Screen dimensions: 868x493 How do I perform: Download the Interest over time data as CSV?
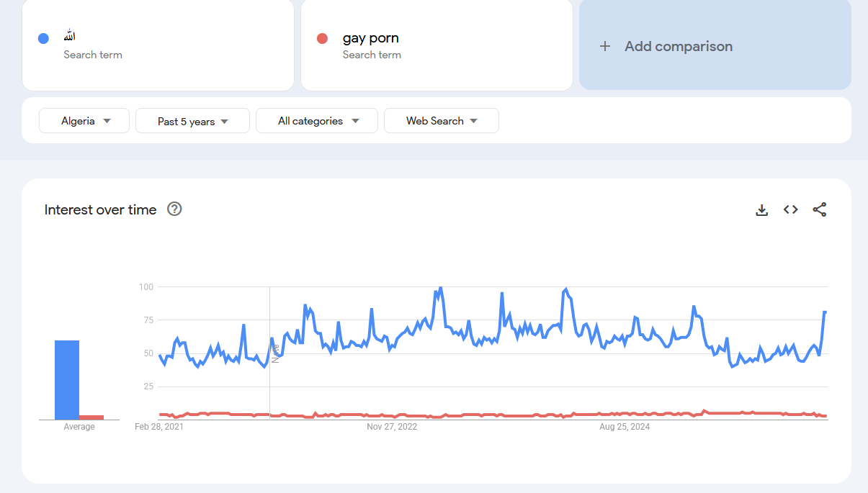(761, 210)
